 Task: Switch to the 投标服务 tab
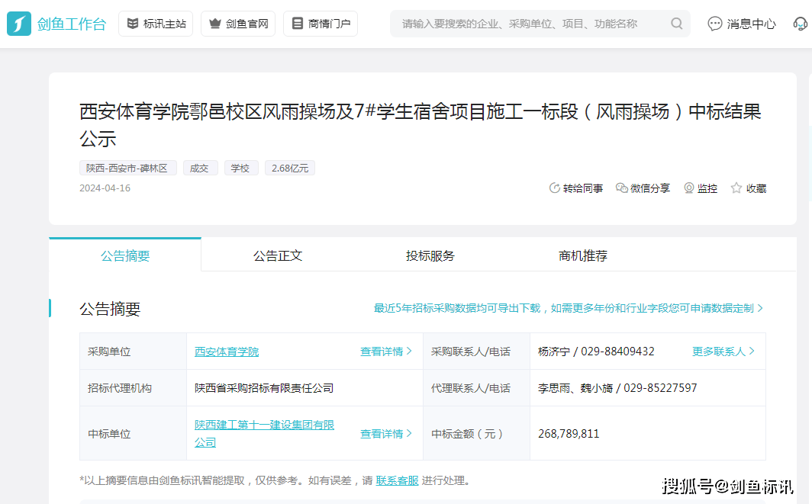(430, 255)
